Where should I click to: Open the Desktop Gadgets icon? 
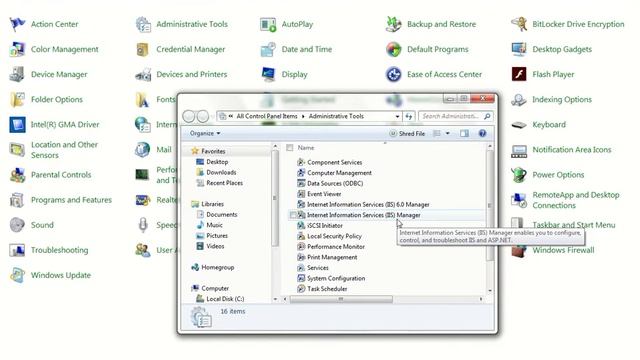(519, 49)
